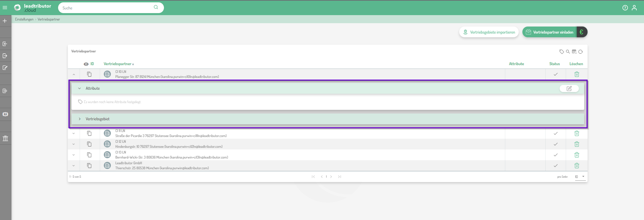Screen dimensions: 644x220
Task: Open the pro Seite page size dropdown
Action: tap(580, 177)
